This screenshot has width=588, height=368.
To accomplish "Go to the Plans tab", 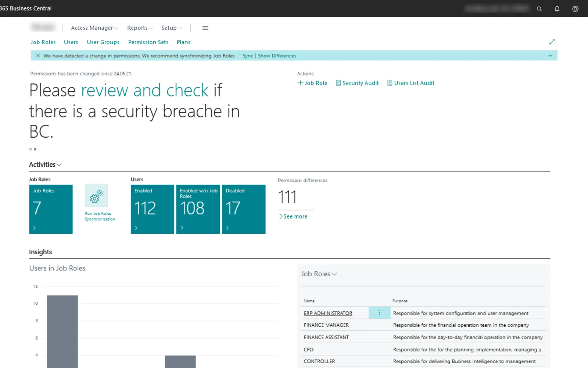I will tap(183, 42).
